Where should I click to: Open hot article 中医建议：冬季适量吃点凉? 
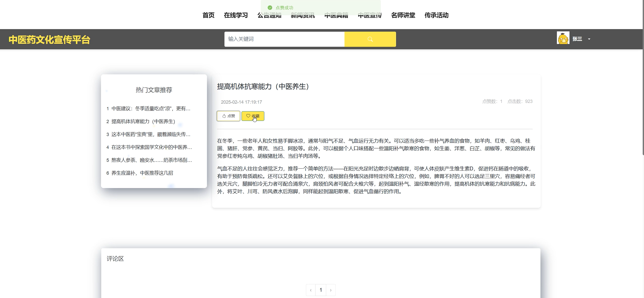151,109
